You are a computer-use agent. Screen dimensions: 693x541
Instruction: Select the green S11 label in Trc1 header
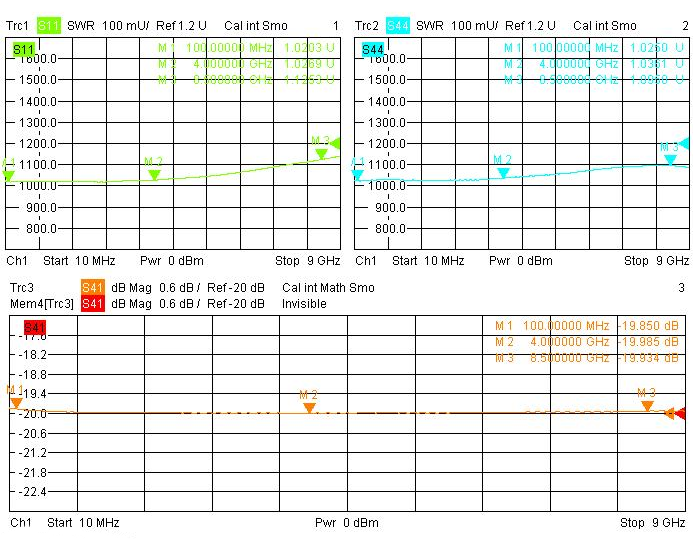49,25
